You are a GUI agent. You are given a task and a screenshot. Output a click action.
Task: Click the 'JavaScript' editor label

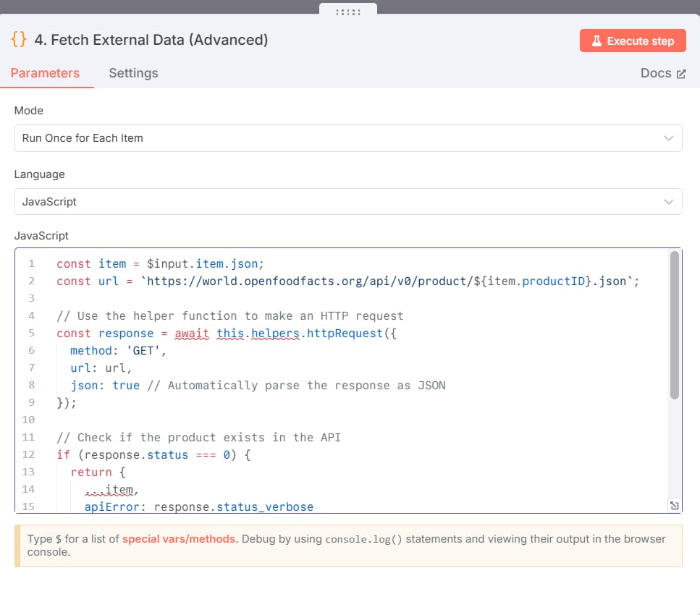[41, 236]
